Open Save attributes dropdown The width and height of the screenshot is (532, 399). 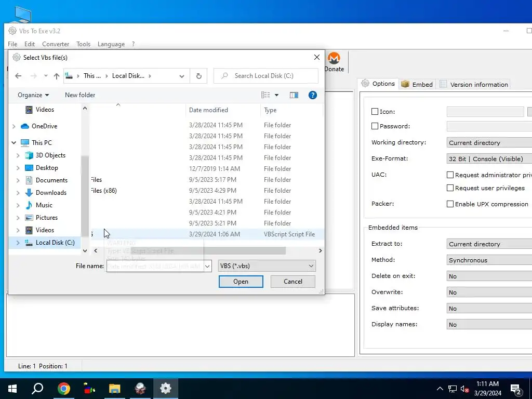pos(489,309)
